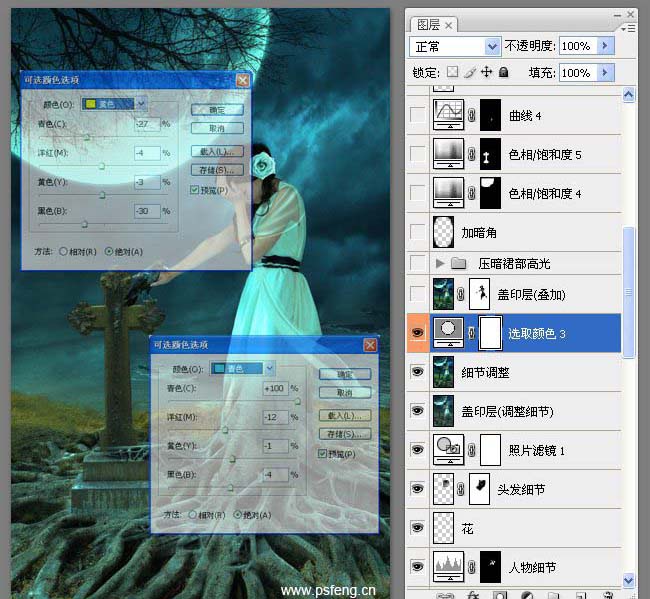Click 取消 in the upper 可选颜色选项 dialog
Viewport: 650px width, 599px height.
217,129
